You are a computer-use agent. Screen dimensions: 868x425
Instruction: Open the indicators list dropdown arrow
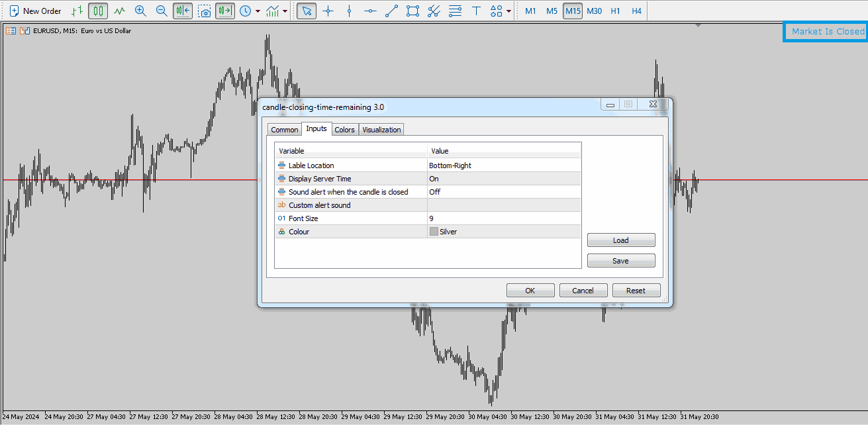pos(285,11)
